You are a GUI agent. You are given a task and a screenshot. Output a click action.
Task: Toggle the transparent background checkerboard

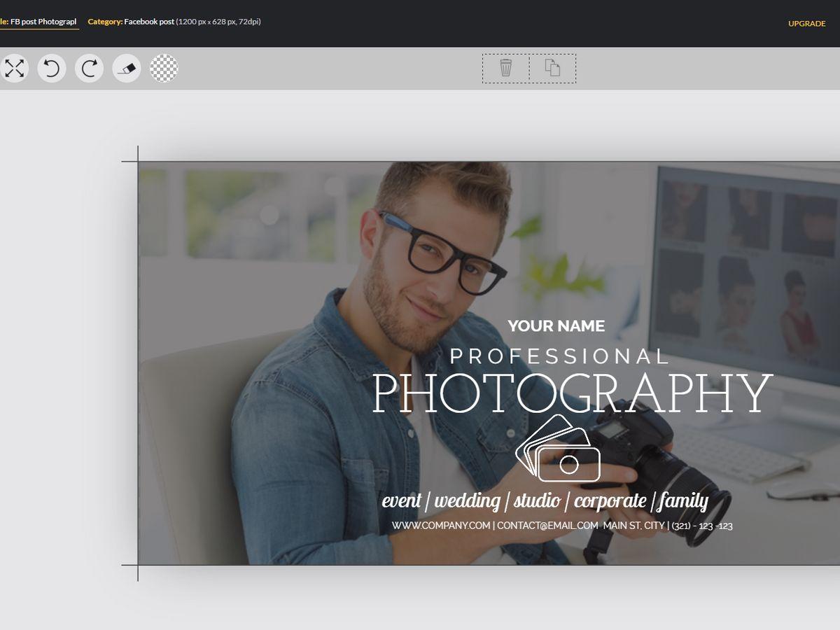click(164, 69)
